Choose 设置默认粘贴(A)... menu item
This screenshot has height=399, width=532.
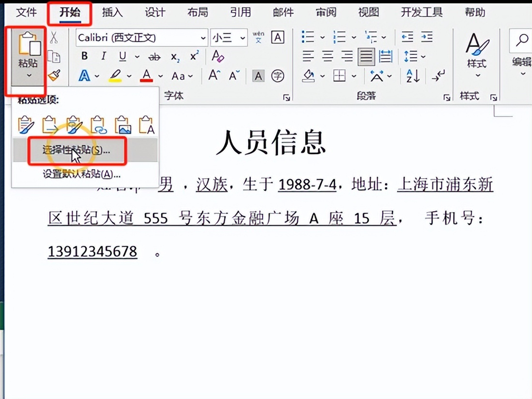point(85,174)
